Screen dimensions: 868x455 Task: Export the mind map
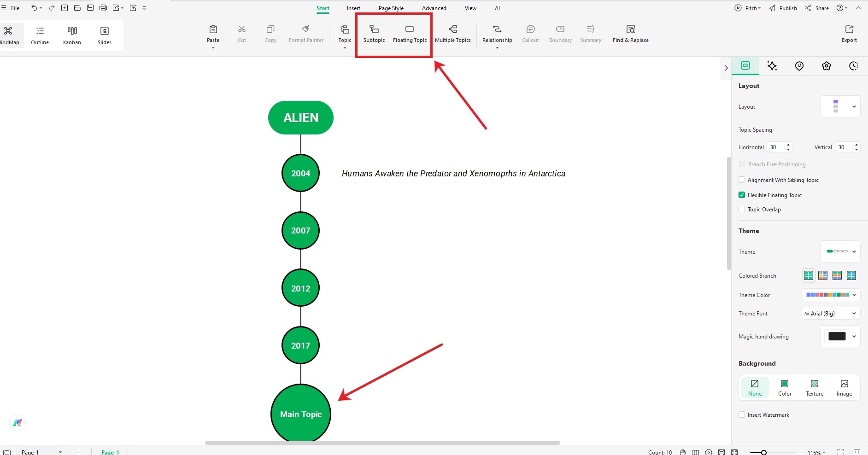849,34
